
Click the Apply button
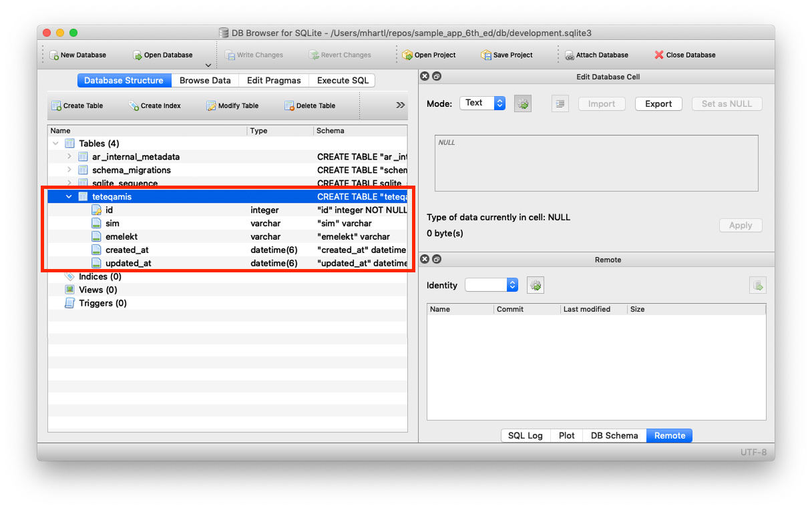pos(741,226)
